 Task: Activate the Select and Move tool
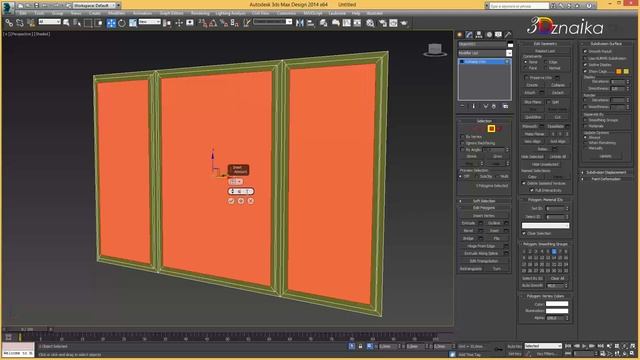(x=111, y=23)
